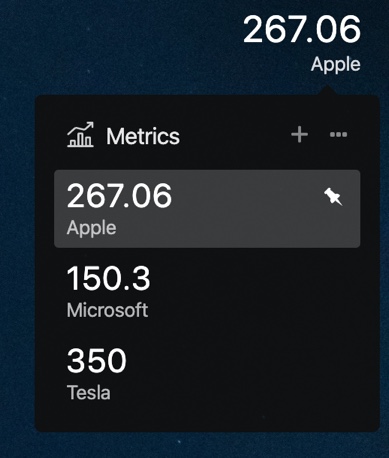Click the 150.3 value in list
Viewport: 389px width, 458px height.
(x=109, y=278)
